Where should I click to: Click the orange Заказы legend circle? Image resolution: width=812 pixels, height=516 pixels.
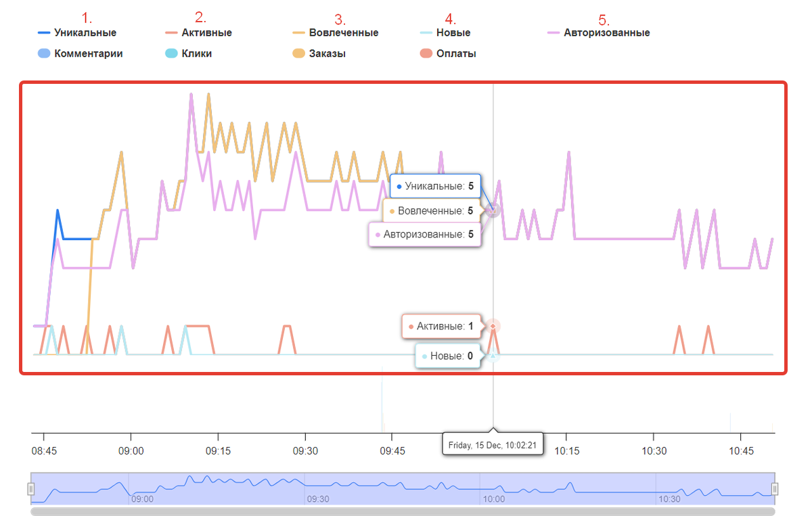tap(298, 53)
